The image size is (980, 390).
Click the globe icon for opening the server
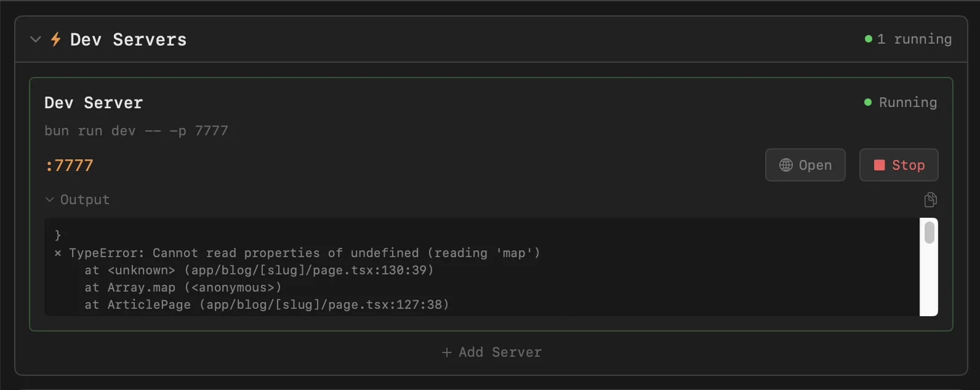(785, 165)
